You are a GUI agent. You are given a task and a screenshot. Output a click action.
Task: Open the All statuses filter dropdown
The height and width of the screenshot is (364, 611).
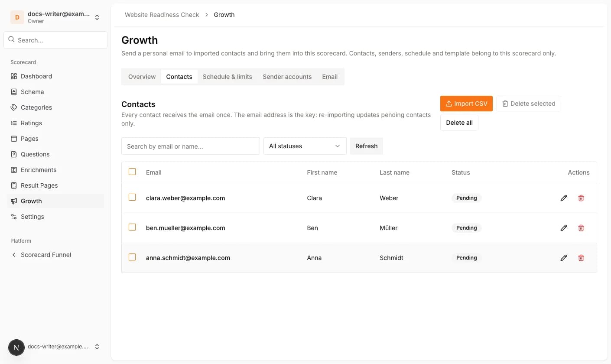click(305, 146)
